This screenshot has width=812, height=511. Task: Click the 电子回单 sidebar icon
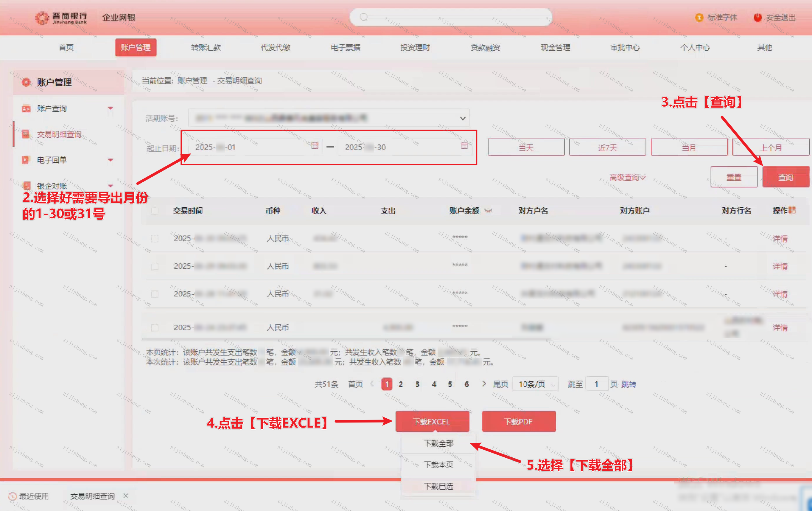pos(26,160)
